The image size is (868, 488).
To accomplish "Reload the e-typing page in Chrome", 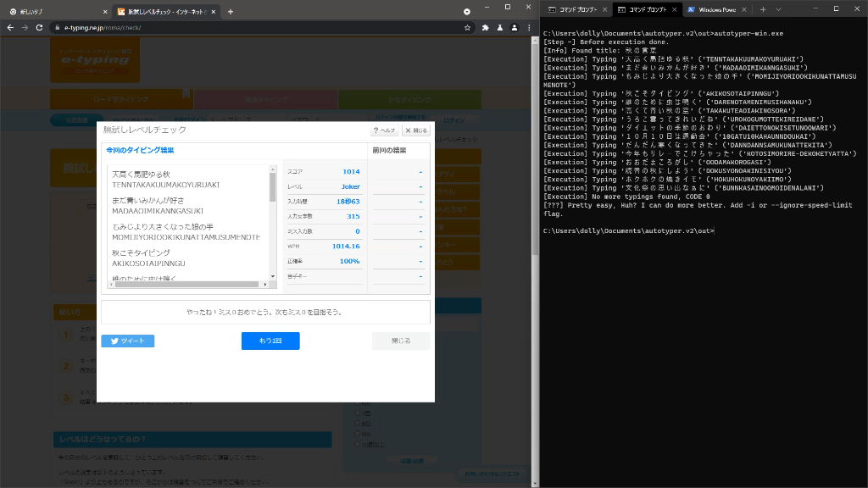I will pyautogui.click(x=38, y=27).
